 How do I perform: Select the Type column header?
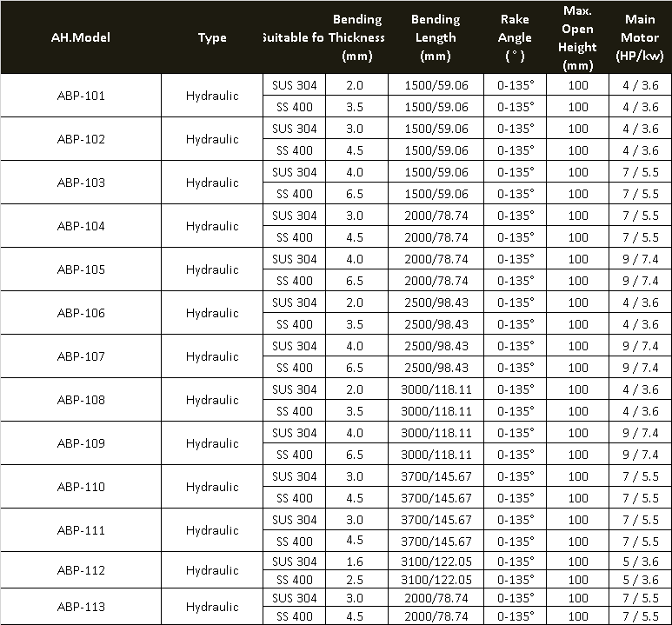[x=211, y=37]
